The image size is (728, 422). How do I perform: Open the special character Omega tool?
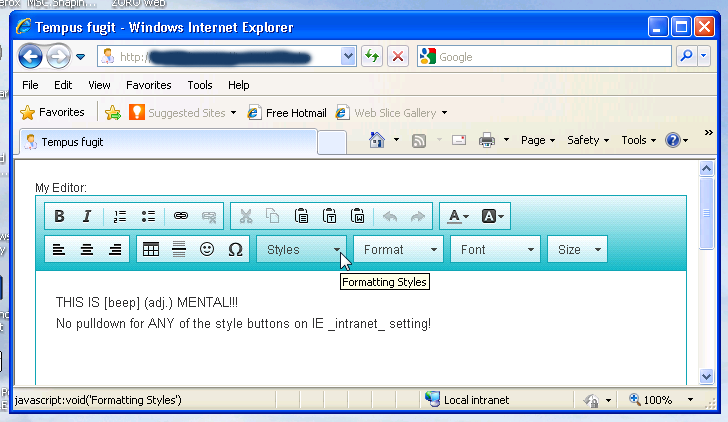[x=235, y=250]
